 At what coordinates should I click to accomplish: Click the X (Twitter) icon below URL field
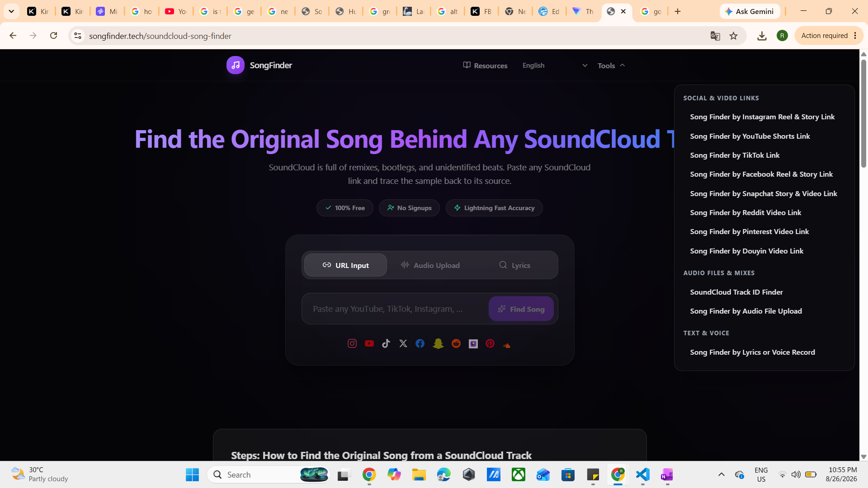click(403, 344)
